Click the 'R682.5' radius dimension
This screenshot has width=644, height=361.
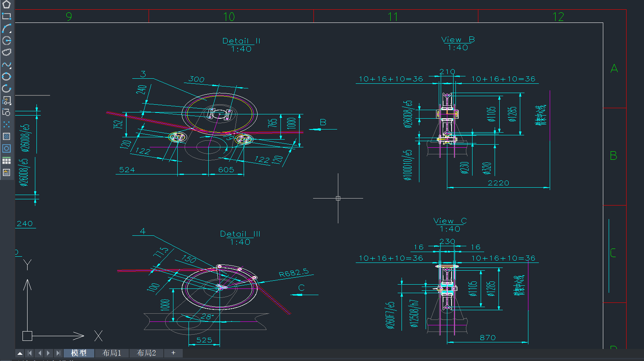[294, 273]
